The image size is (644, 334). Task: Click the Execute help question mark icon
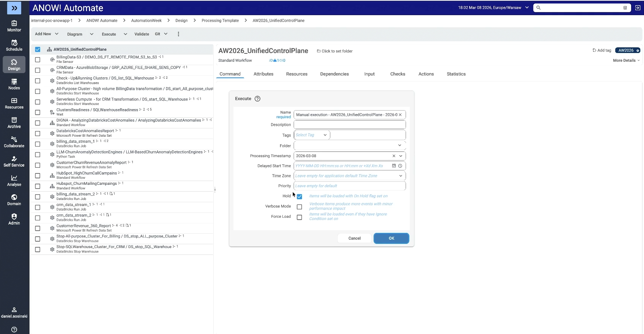tap(257, 99)
